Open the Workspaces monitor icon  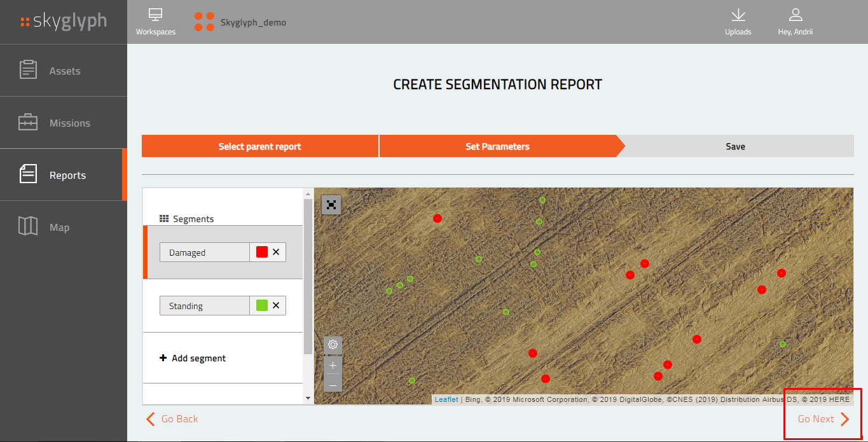(155, 15)
